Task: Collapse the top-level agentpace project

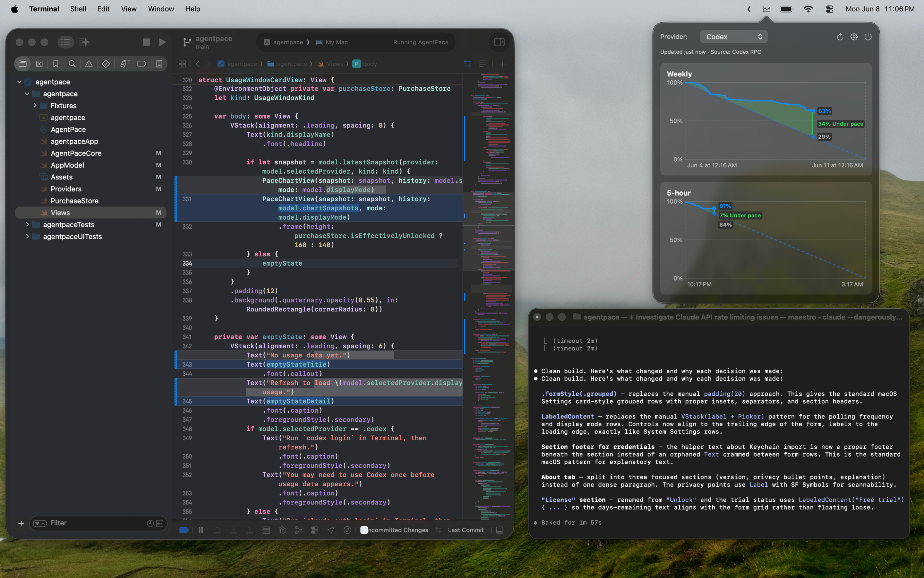Action: (20, 82)
